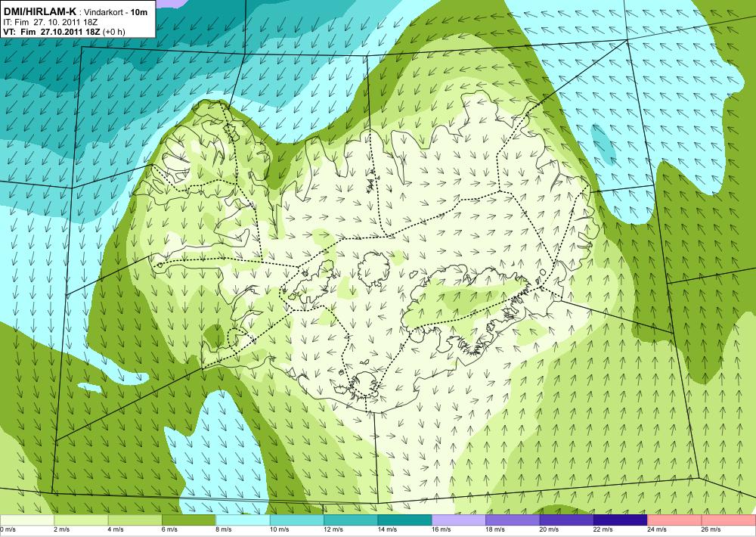Click the '8 m/s' legend label
This screenshot has height=537, width=756.
223,529
